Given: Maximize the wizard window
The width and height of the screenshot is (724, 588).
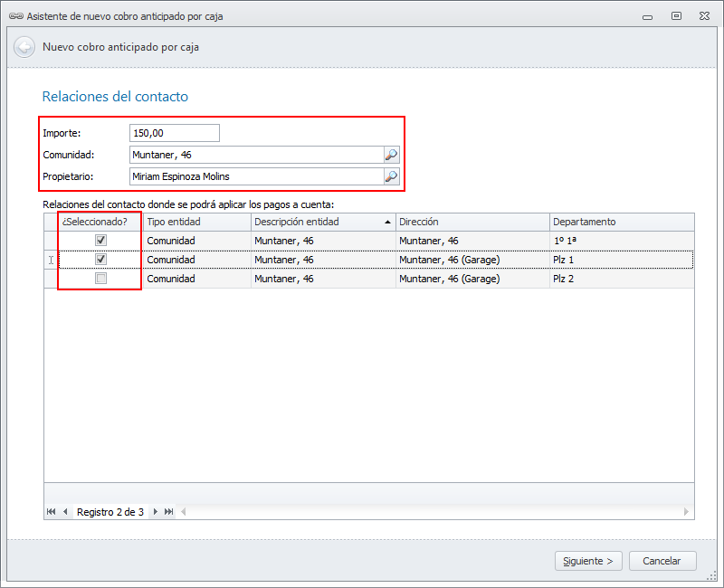Looking at the screenshot, I should point(676,16).
